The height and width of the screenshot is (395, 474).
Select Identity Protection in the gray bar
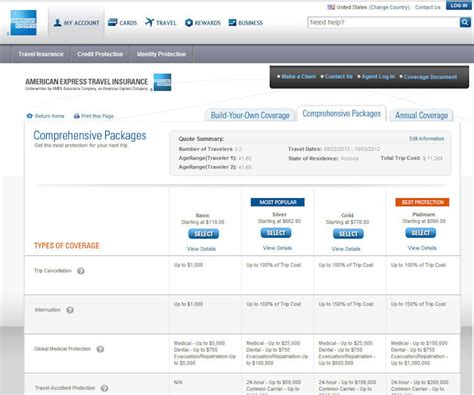[161, 54]
